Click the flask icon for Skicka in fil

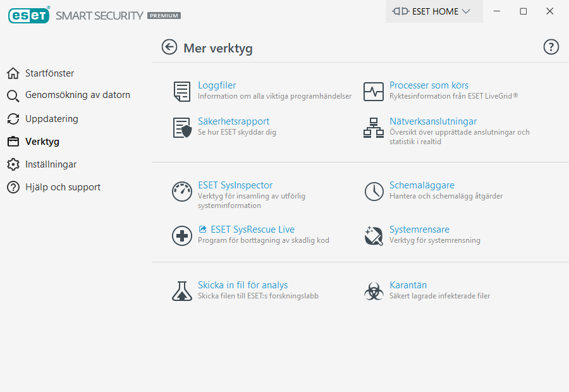(x=182, y=291)
